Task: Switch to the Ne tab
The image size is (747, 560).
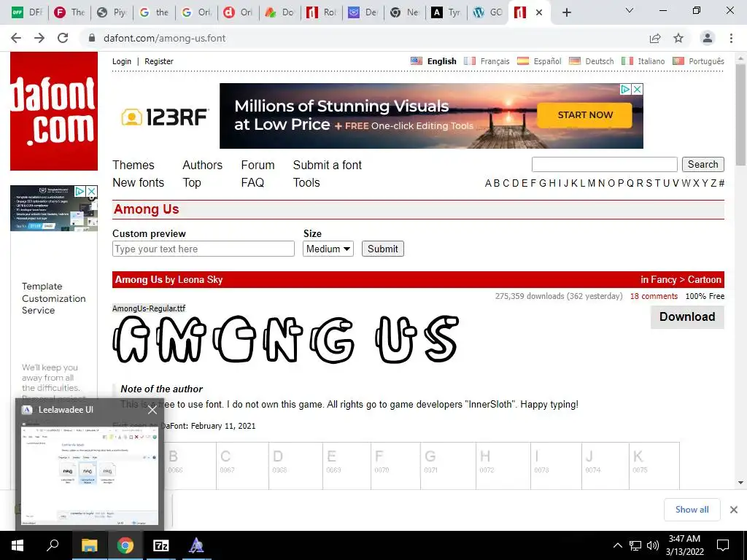Action: 404,12
